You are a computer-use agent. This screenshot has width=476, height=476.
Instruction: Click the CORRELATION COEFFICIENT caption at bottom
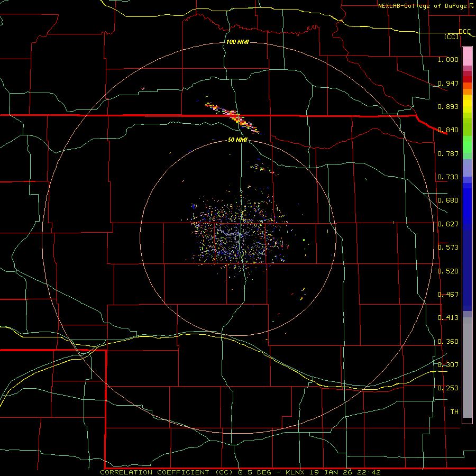(x=240, y=472)
